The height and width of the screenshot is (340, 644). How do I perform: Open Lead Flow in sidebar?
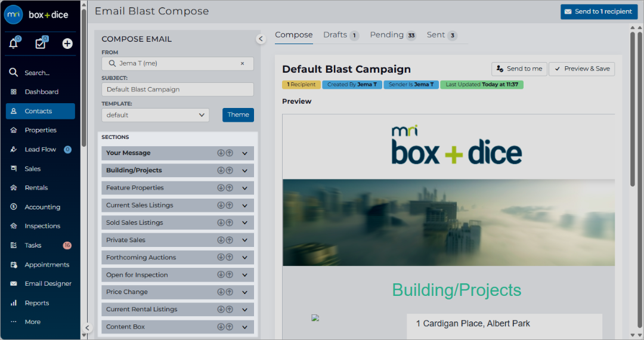pos(41,150)
